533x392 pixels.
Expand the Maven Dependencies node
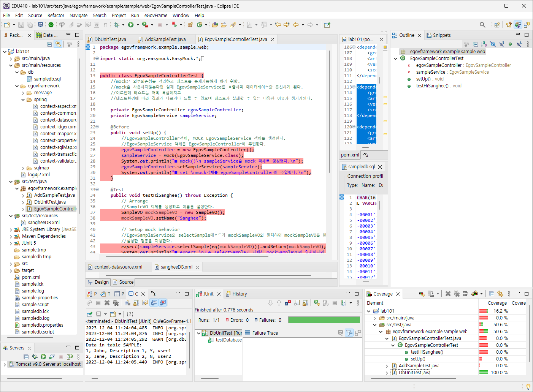pyautogui.click(x=11, y=236)
